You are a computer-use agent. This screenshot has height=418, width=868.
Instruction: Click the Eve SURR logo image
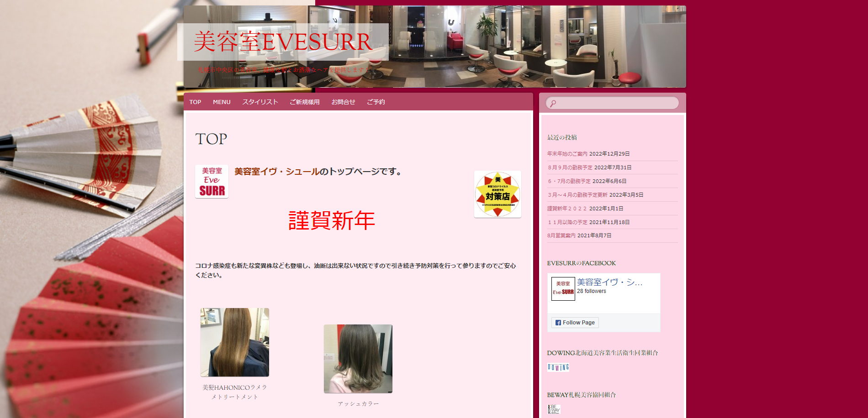coord(212,182)
